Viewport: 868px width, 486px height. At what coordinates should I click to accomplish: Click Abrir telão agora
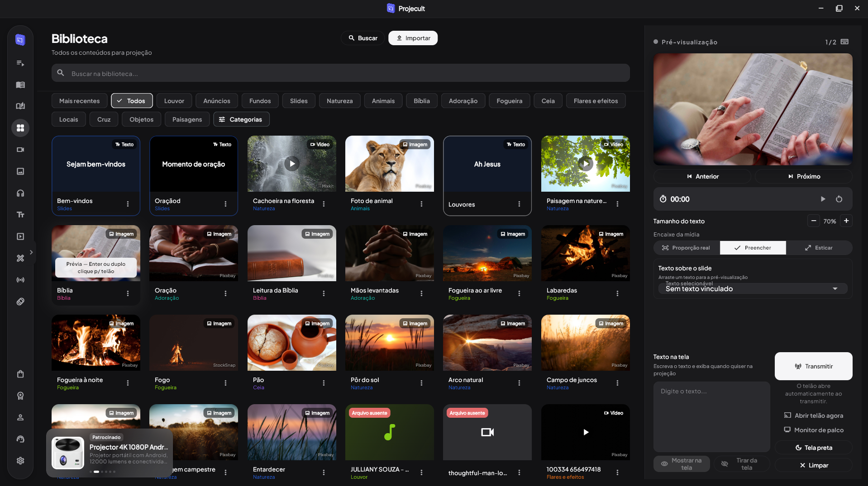coord(813,415)
